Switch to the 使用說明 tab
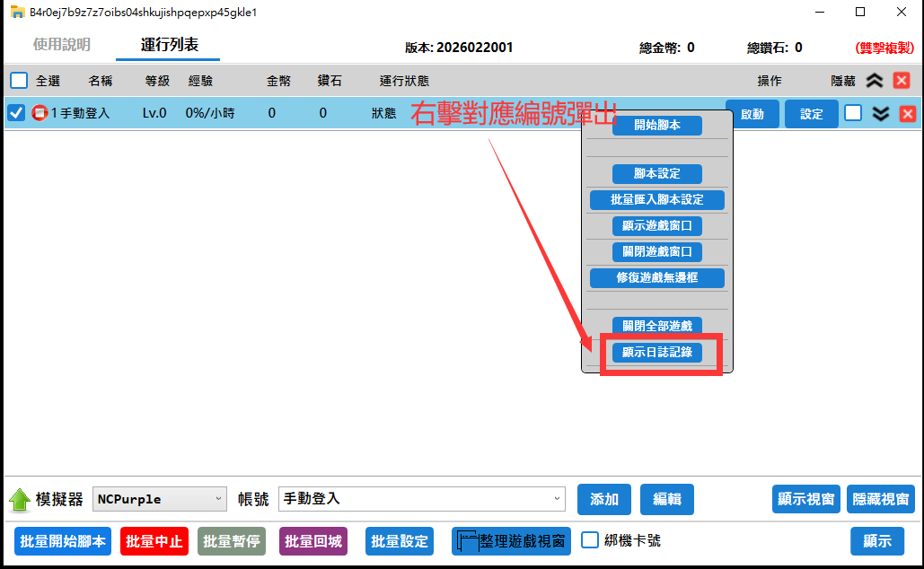Viewport: 924px width, 569px height. (62, 45)
